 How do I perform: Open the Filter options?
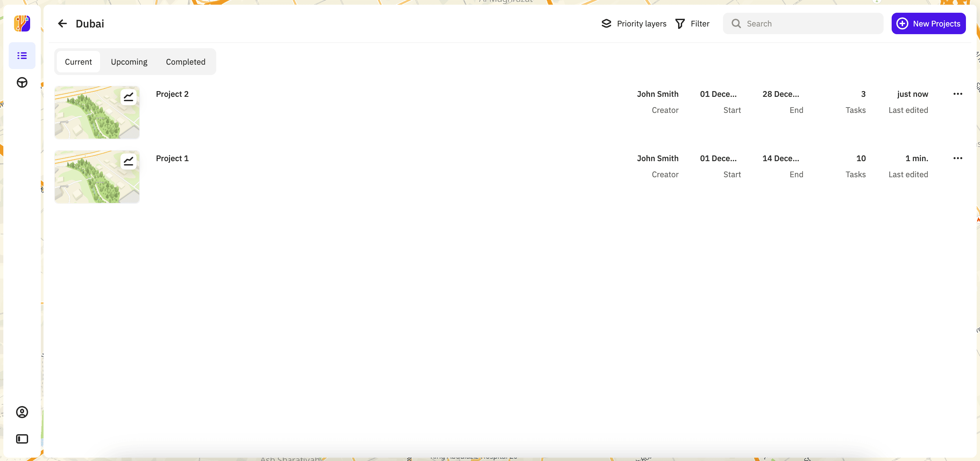(x=692, y=23)
